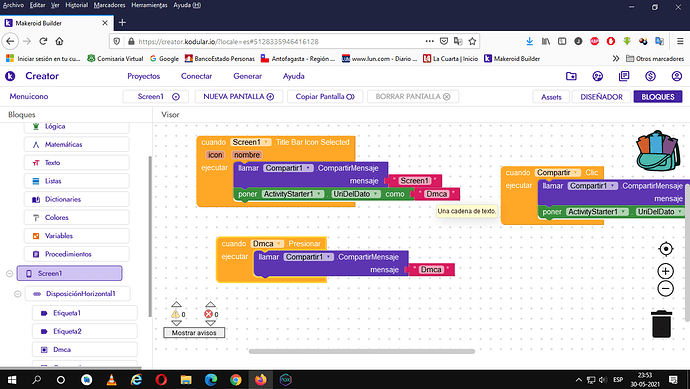Image resolution: width=690 pixels, height=389 pixels.
Task: Switch to the DISEÑADOR view
Action: pyautogui.click(x=601, y=97)
